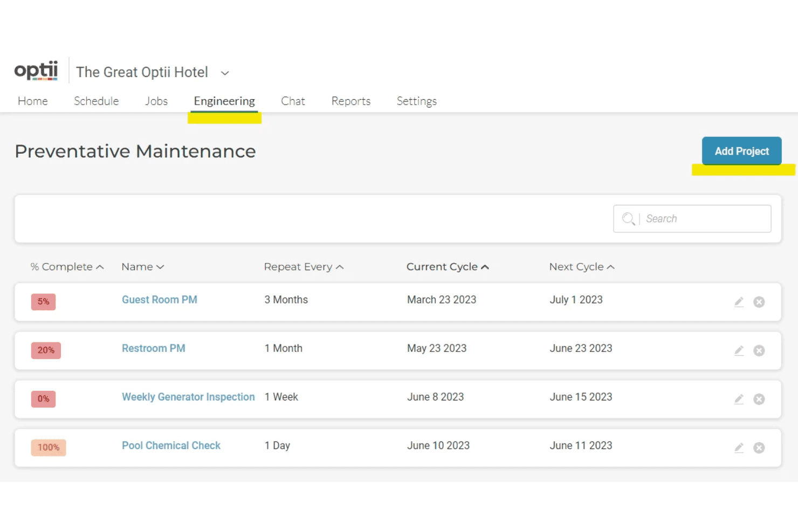The height and width of the screenshot is (532, 798).
Task: Edit the Guest Room PM project
Action: [739, 302]
